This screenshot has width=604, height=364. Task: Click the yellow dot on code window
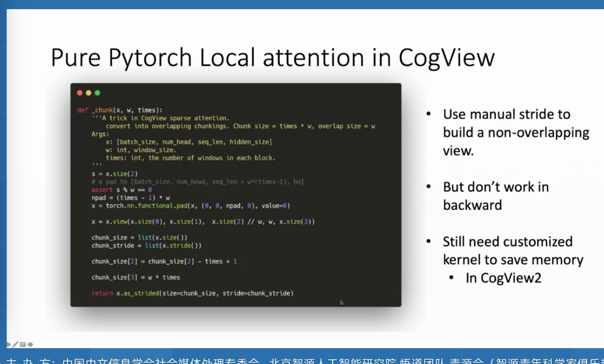[x=89, y=93]
